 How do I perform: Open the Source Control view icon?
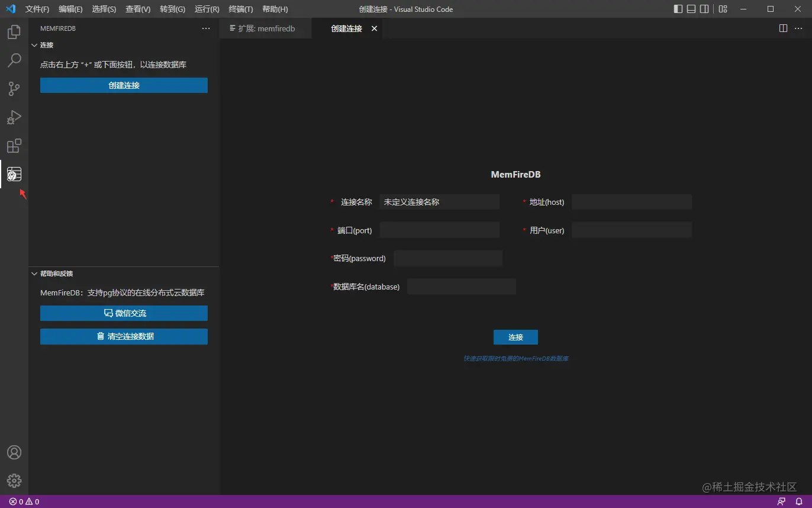pos(14,89)
